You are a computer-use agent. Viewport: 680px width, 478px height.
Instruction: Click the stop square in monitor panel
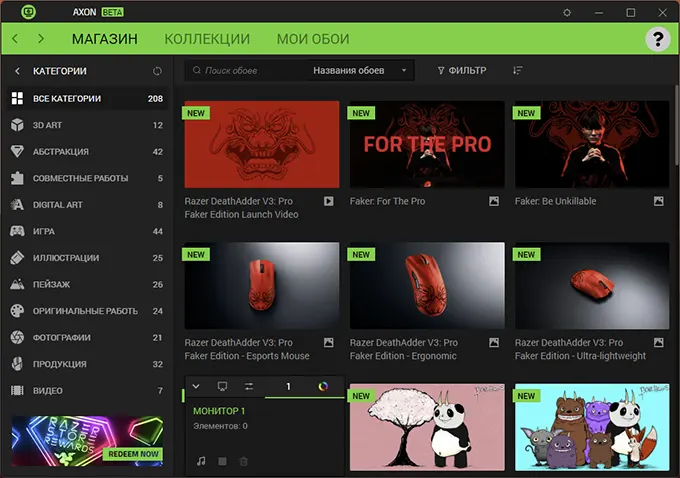(x=222, y=461)
